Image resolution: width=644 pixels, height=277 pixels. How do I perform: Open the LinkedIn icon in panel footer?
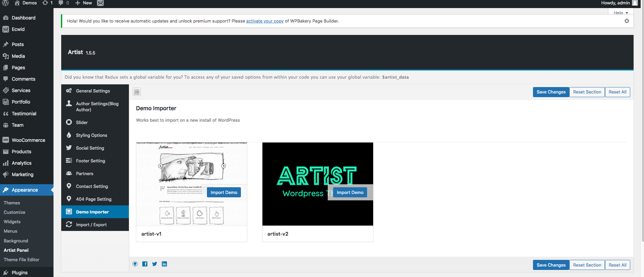[x=164, y=264]
